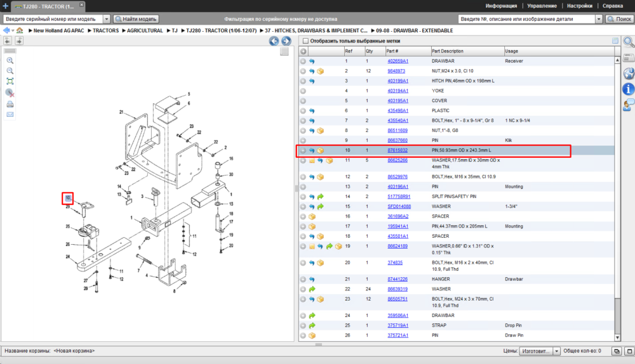Click Найти модель button
The width and height of the screenshot is (635, 364).
point(136,19)
